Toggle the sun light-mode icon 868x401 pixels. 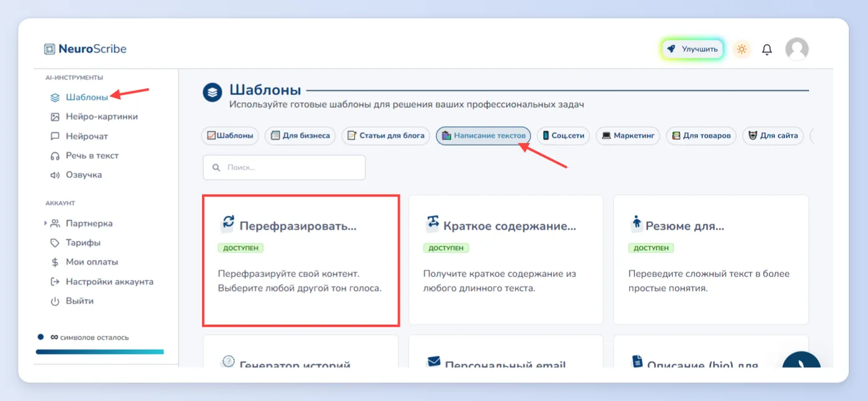[x=742, y=50]
